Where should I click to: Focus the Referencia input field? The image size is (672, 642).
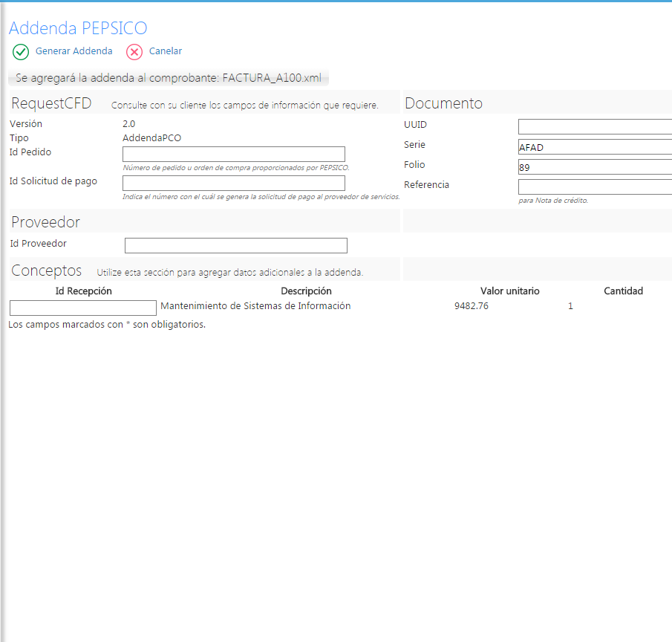pyautogui.click(x=595, y=187)
